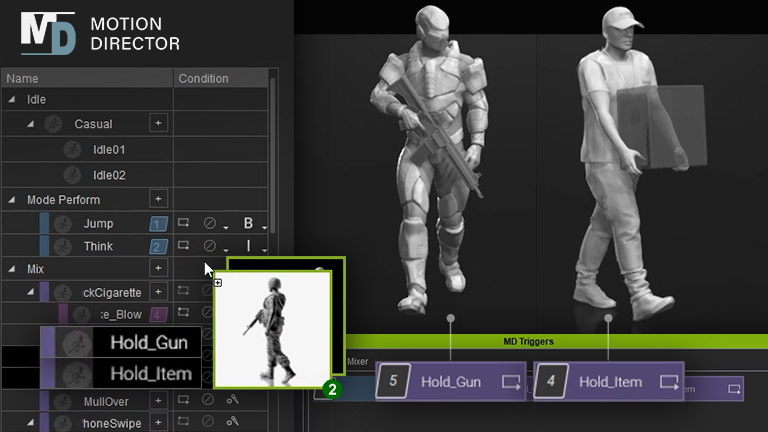The height and width of the screenshot is (432, 768).
Task: Collapse the Mode Perform group
Action: tap(12, 200)
